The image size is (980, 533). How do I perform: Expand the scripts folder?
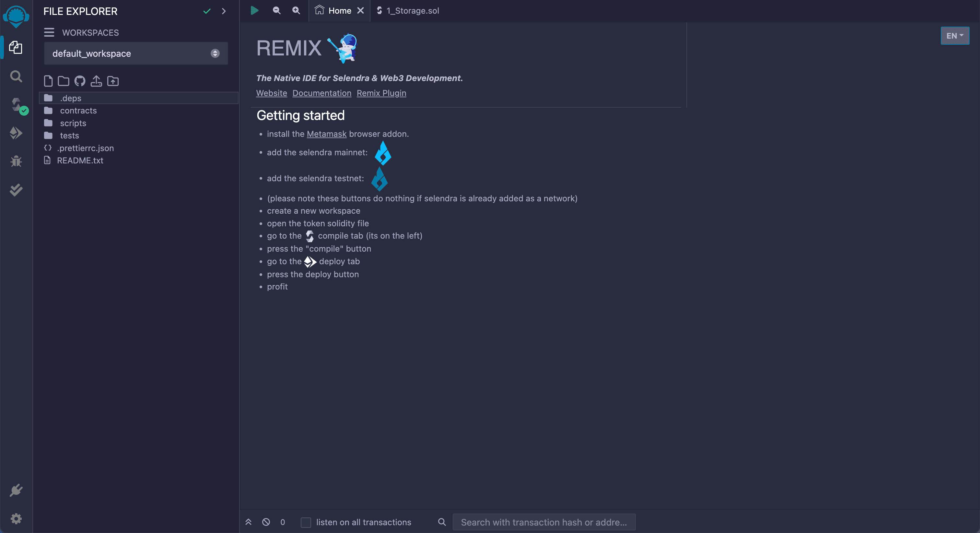(72, 123)
